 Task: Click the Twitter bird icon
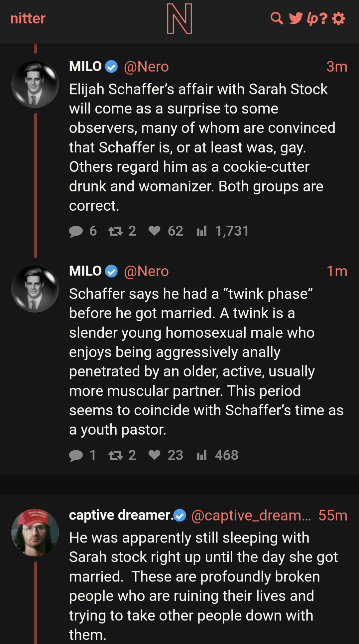coord(296,18)
